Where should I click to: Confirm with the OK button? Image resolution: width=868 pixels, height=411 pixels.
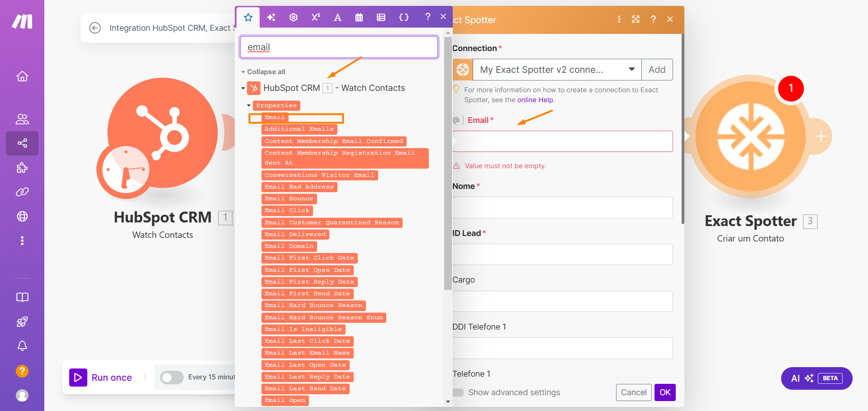click(665, 392)
